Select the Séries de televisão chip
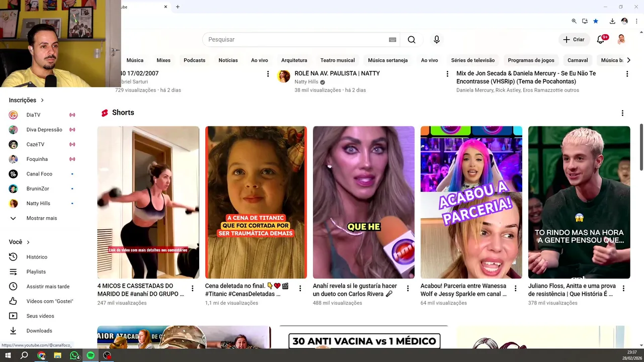 pyautogui.click(x=473, y=60)
